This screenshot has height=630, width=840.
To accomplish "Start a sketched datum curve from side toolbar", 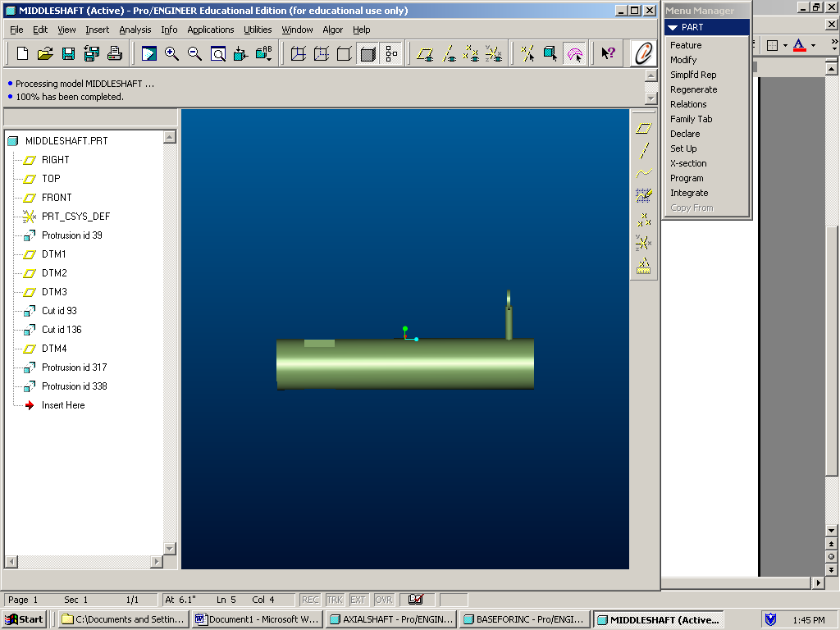I will pyautogui.click(x=643, y=196).
